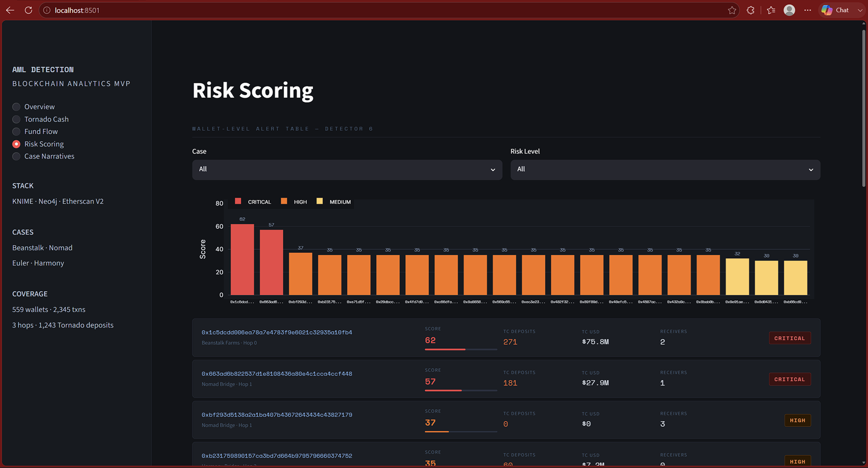Click the tallest red bar scoring 62
The width and height of the screenshot is (868, 468).
tap(242, 259)
